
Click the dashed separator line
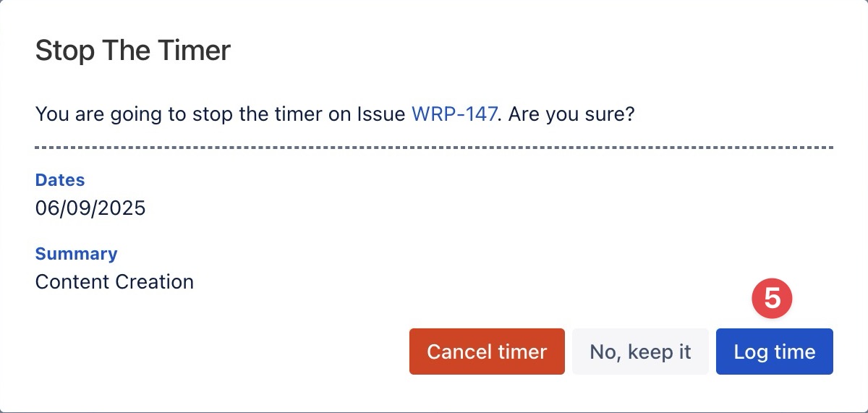pyautogui.click(x=434, y=148)
